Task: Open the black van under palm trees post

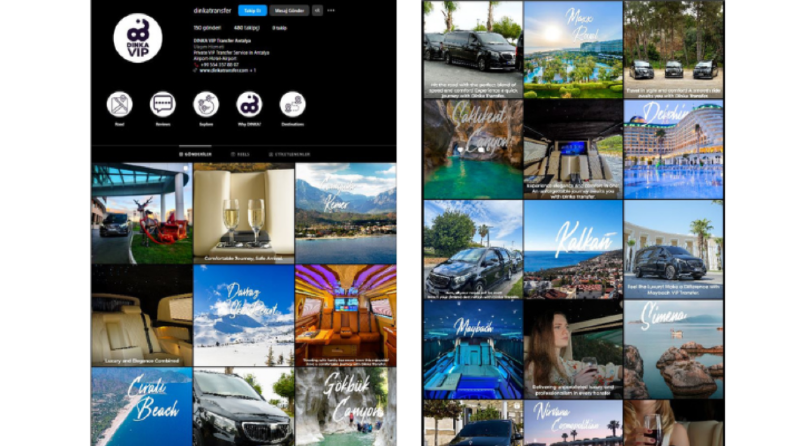Action: [x=473, y=49]
